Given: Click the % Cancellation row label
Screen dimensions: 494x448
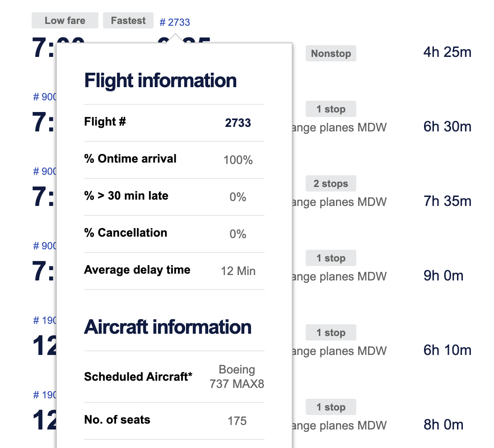Looking at the screenshot, I should (x=126, y=233).
